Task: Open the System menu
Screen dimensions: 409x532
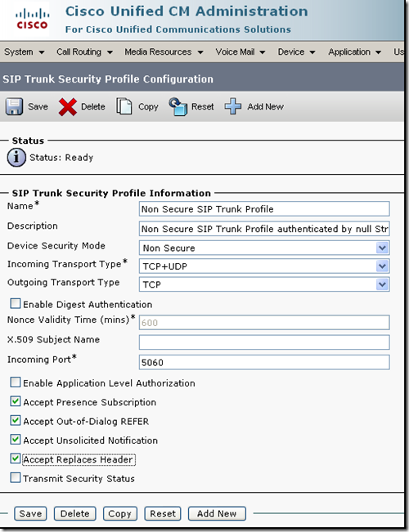Action: 24,52
